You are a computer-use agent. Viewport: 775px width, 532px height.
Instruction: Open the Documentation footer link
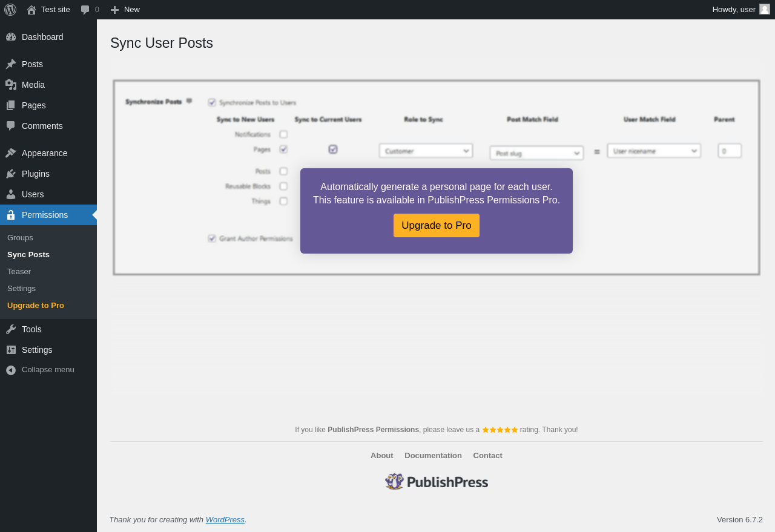(x=433, y=456)
